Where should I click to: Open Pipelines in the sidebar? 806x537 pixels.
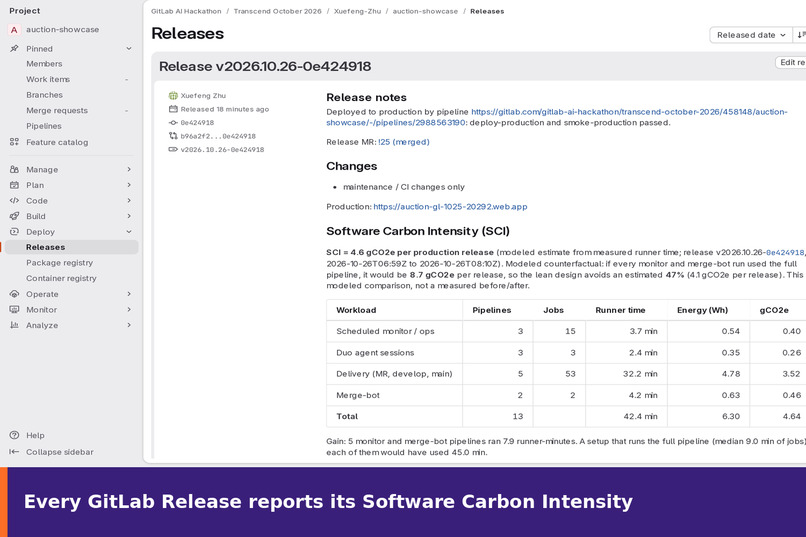[x=44, y=126]
